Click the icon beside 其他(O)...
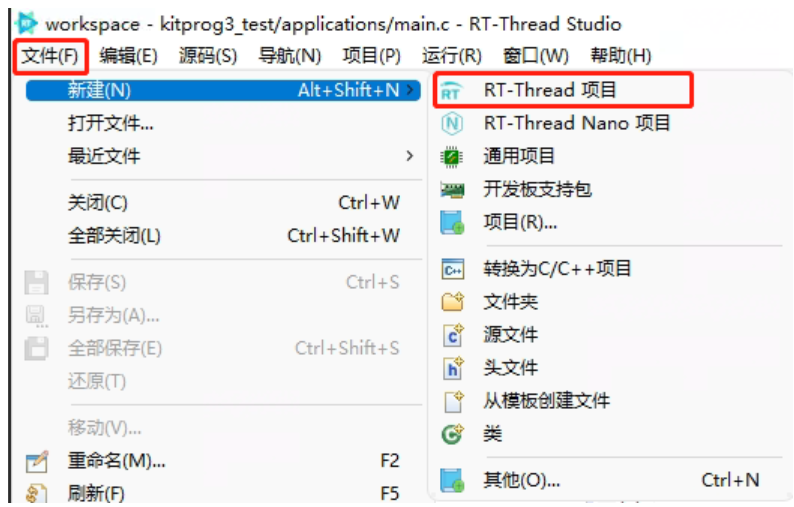 [x=452, y=480]
